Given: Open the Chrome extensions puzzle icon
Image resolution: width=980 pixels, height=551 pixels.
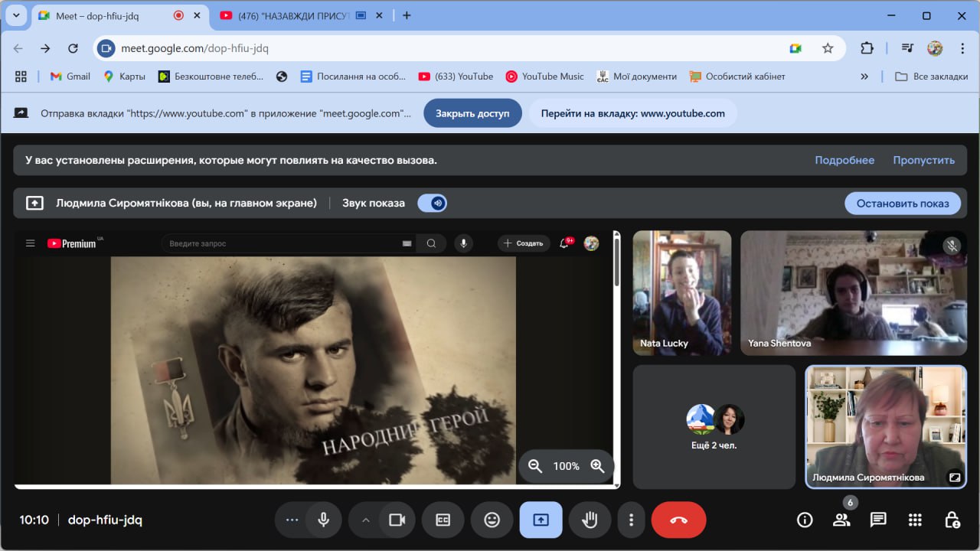Looking at the screenshot, I should point(867,48).
